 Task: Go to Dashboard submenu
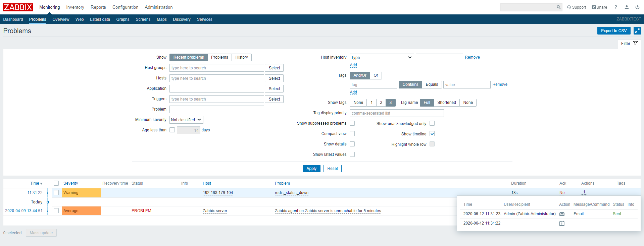13,19
